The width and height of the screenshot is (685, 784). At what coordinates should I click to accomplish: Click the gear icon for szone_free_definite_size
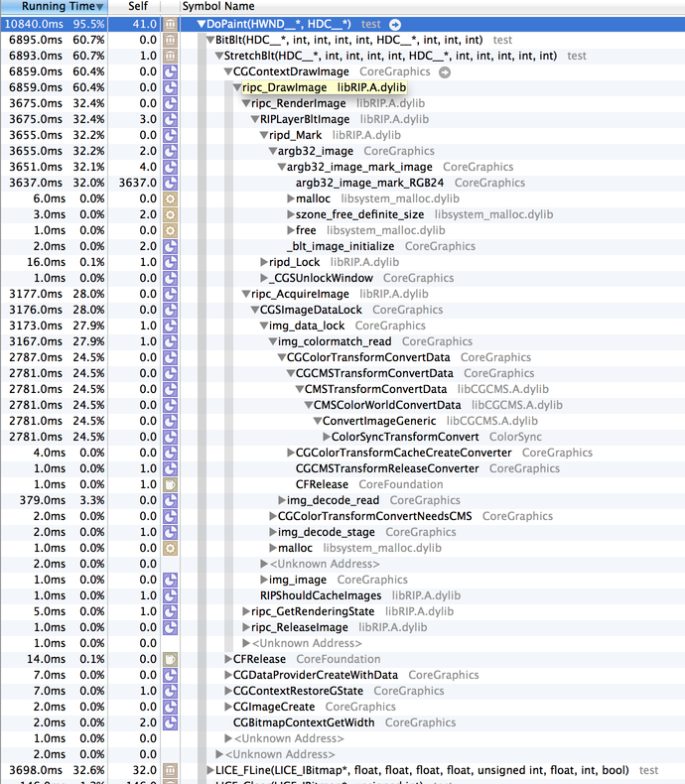(x=169, y=214)
